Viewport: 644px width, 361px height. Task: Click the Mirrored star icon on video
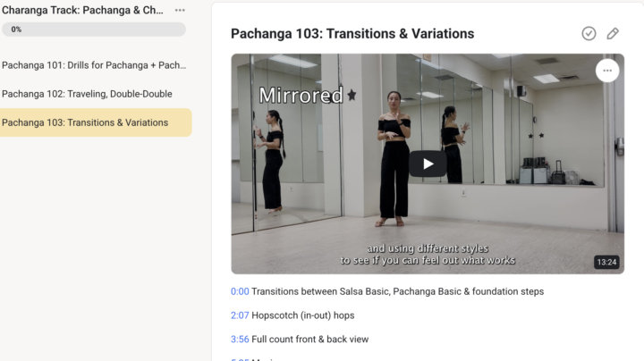[x=352, y=96]
